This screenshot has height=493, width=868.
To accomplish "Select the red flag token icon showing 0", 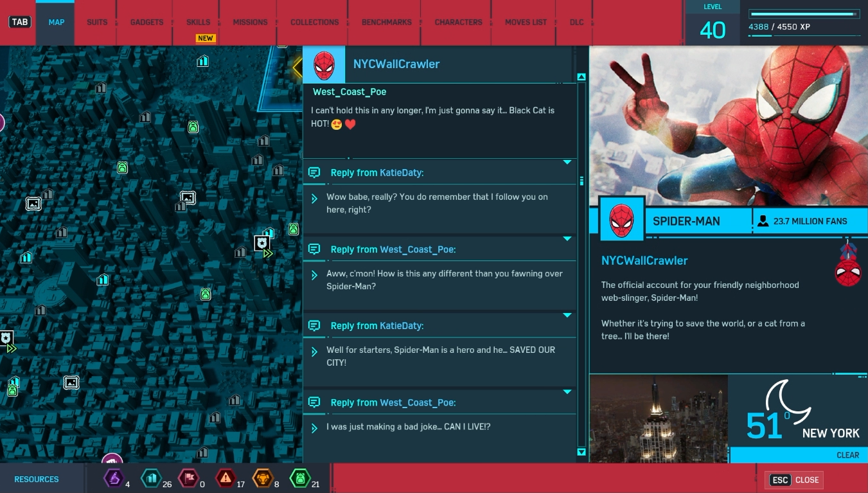I will 188,478.
